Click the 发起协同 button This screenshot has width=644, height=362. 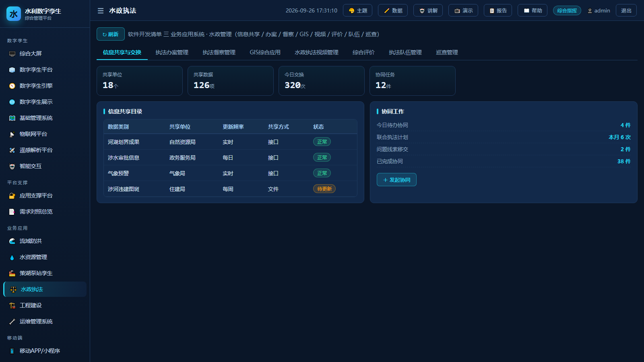[x=396, y=180]
